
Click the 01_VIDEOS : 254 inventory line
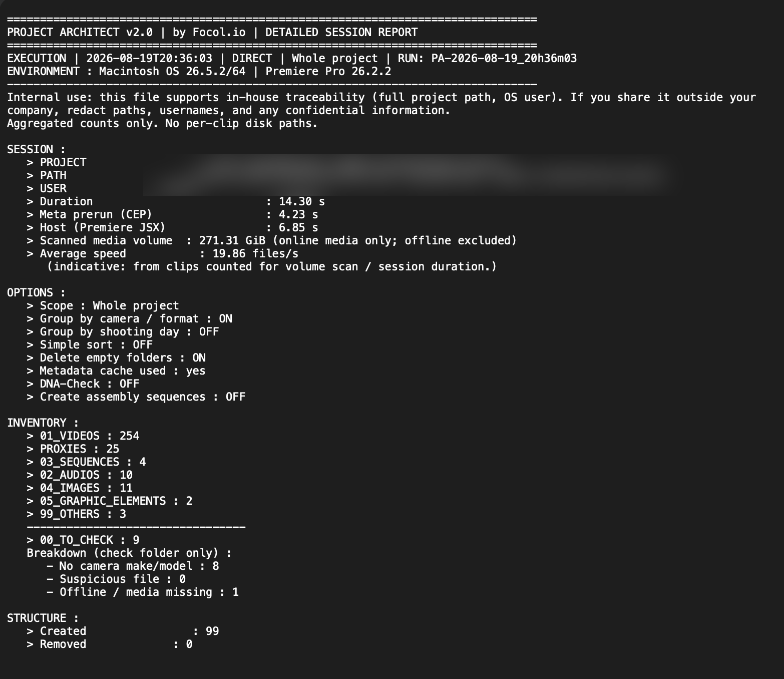point(83,436)
